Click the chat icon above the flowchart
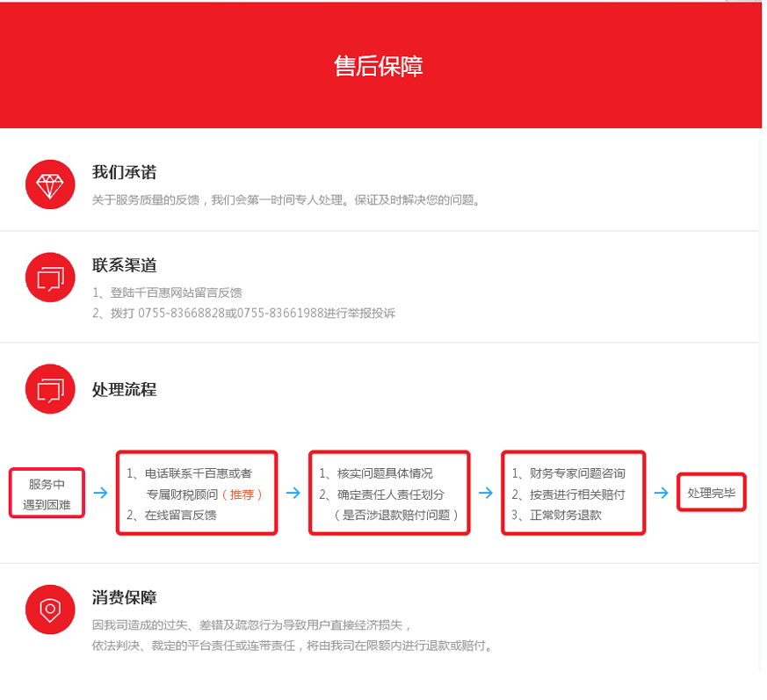The image size is (767, 700). pyautogui.click(x=49, y=389)
